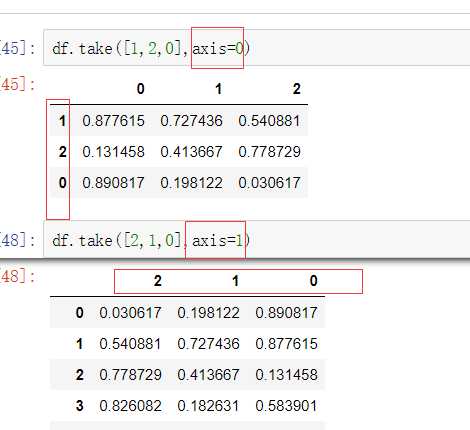Select value 0.030617 in the Out[45] table

pos(269,183)
